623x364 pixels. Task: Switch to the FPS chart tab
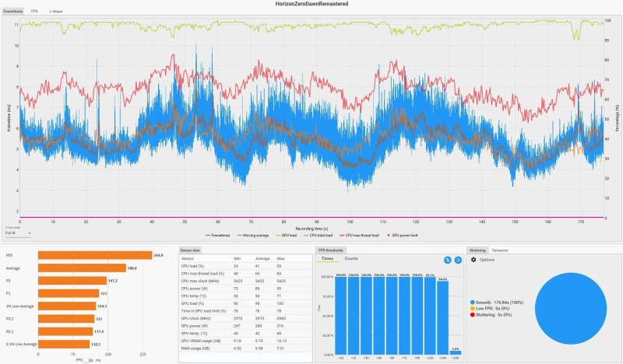pos(34,11)
